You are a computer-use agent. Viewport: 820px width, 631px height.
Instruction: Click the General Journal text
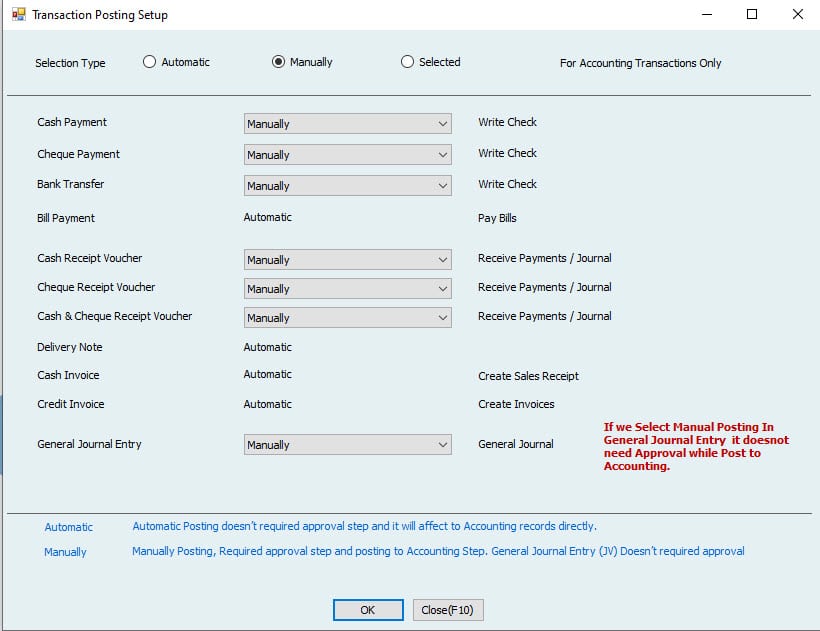coord(516,444)
